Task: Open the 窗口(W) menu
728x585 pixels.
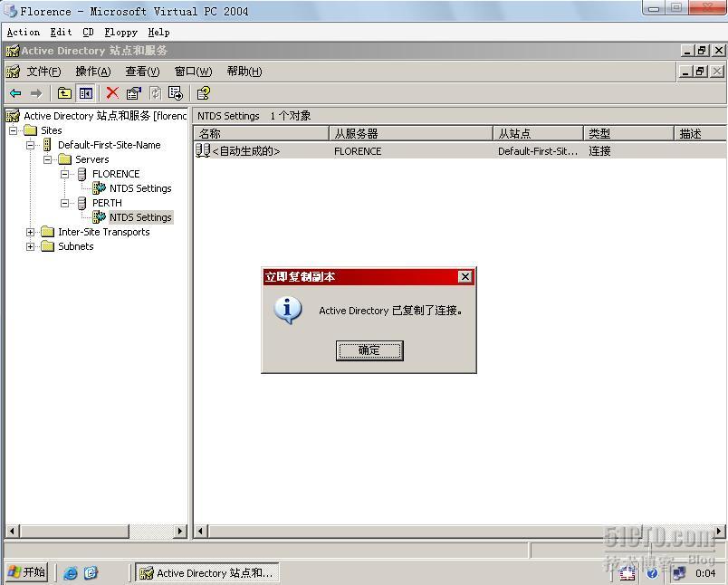Action: pyautogui.click(x=193, y=72)
